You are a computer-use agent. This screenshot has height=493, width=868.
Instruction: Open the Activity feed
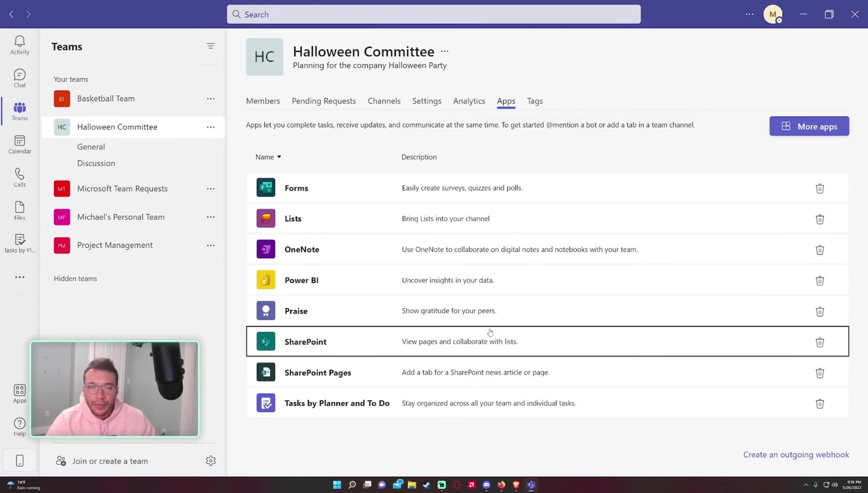click(x=19, y=45)
